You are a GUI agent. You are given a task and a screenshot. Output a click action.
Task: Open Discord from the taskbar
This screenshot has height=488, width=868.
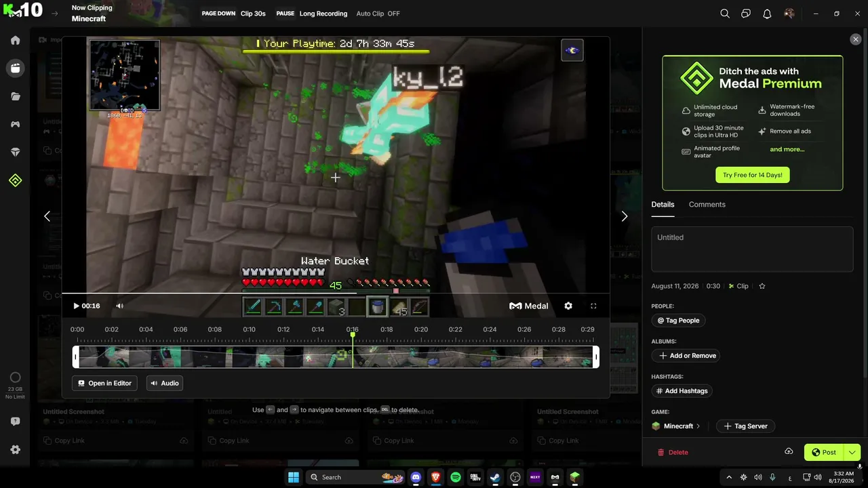[x=416, y=477]
